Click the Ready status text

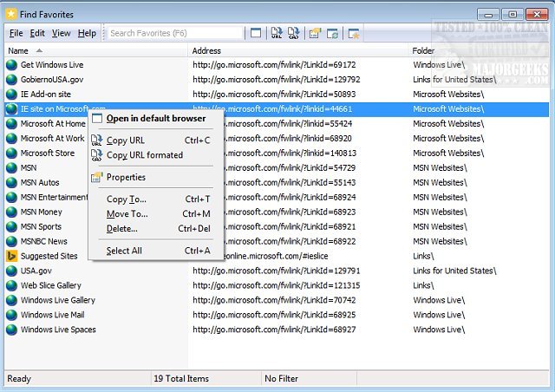pos(19,378)
